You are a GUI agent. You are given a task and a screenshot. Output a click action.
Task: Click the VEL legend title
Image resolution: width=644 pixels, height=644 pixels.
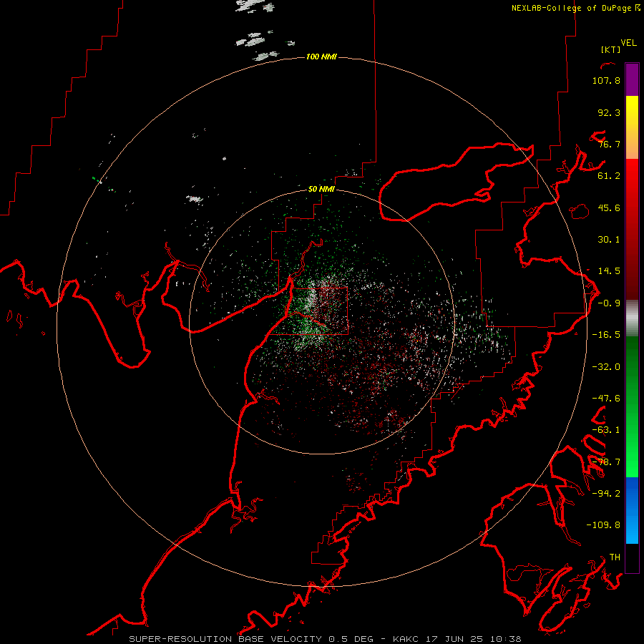[628, 42]
